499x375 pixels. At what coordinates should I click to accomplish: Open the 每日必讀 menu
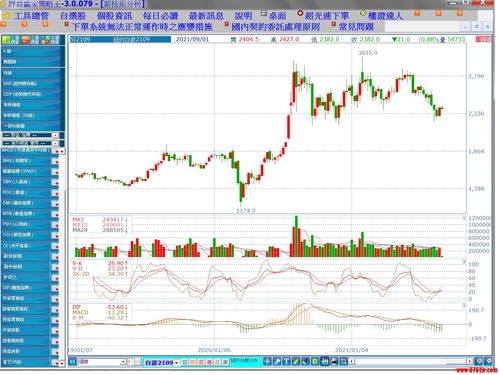160,16
